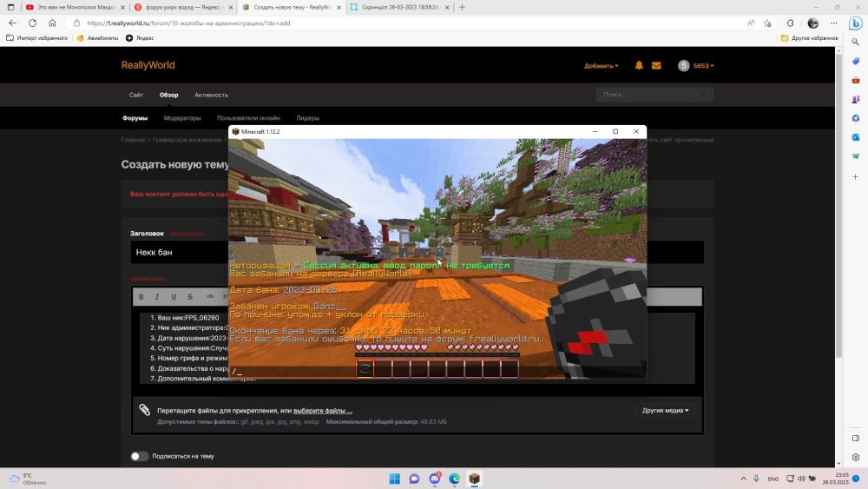Open the Авиабилеты bookmark
868x489 pixels.
tap(97, 38)
